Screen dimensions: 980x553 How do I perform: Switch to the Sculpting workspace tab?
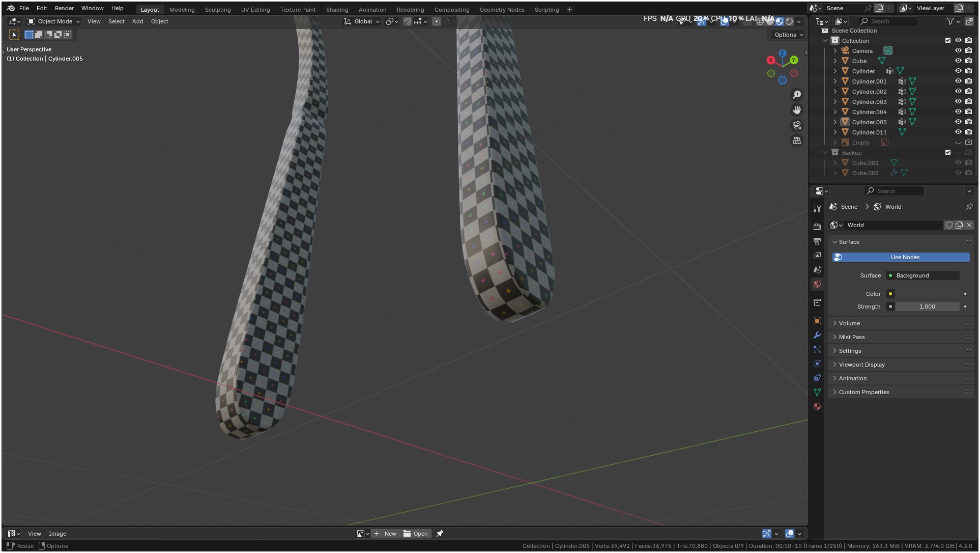(217, 10)
